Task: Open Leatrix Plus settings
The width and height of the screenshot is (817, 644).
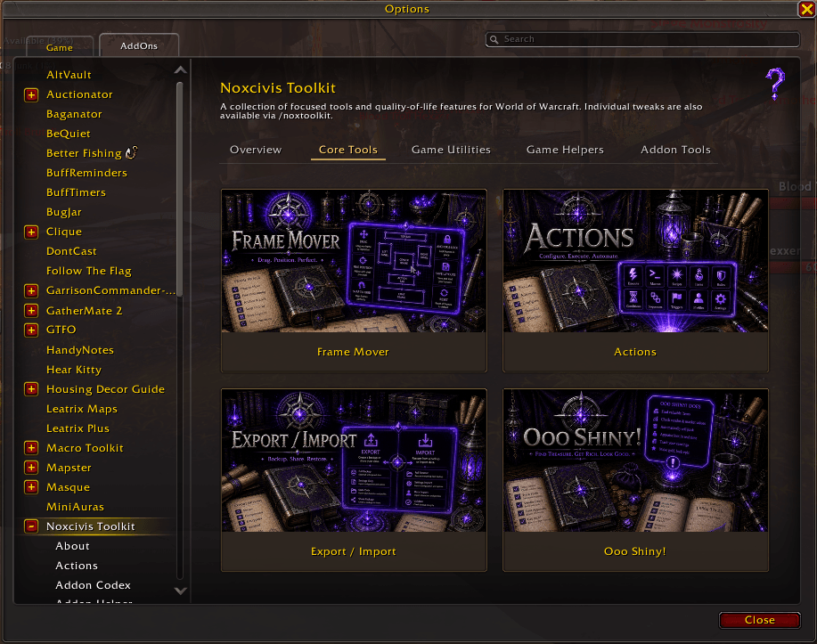Action: tap(78, 428)
